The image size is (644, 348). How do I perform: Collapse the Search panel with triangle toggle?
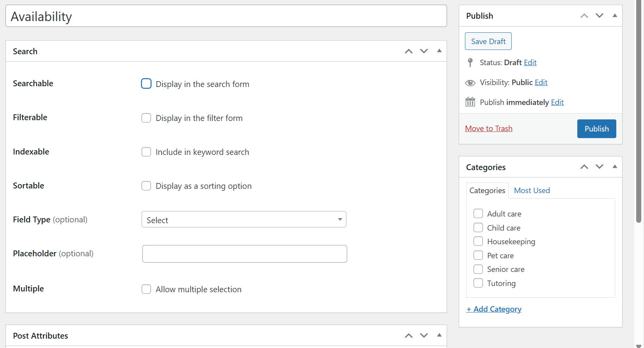click(439, 51)
